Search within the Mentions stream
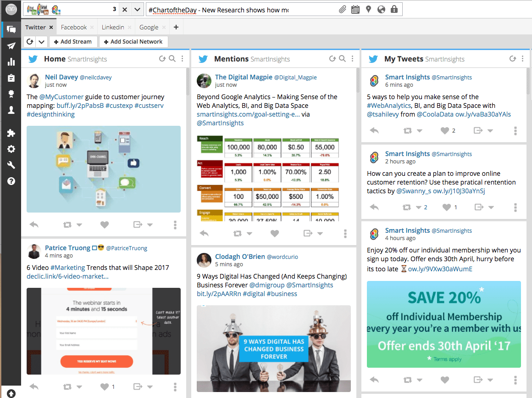 [342, 59]
